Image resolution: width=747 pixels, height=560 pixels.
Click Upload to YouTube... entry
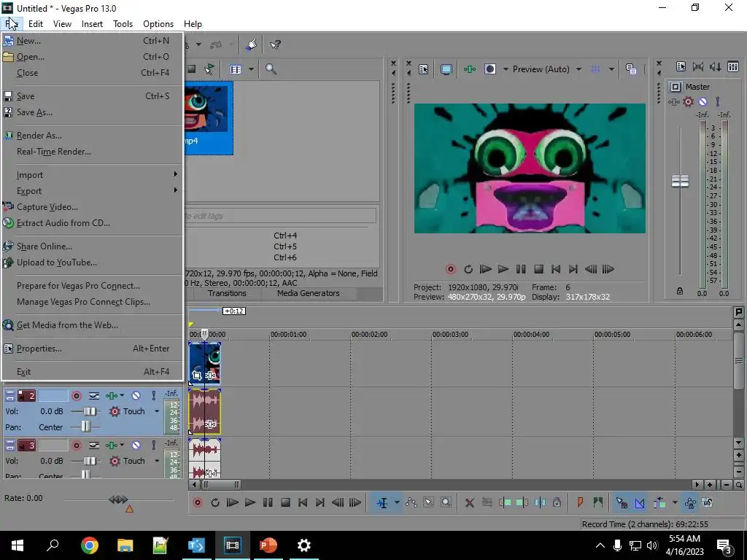coord(93,262)
